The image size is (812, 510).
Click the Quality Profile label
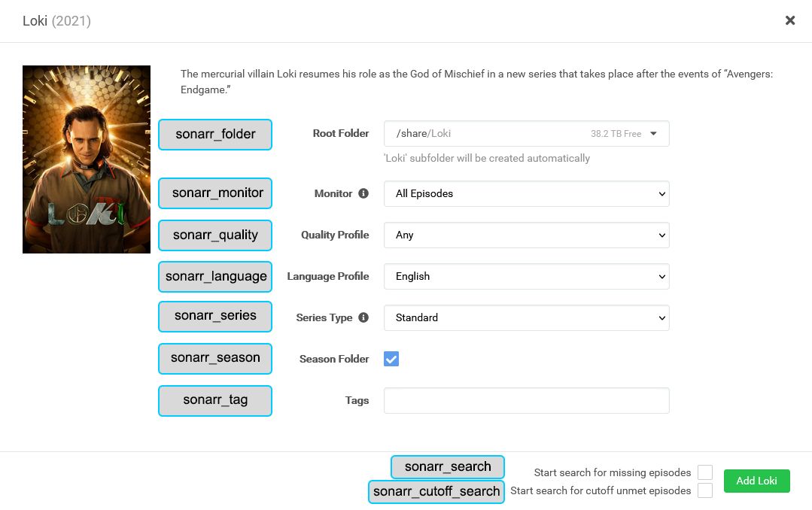[x=335, y=235]
